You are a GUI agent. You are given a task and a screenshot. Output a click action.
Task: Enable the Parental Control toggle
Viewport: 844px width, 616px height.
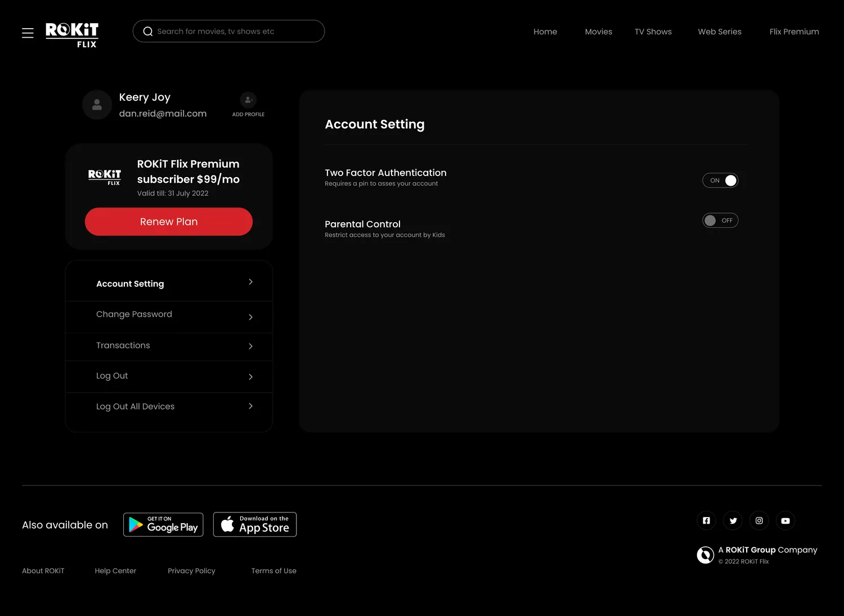pyautogui.click(x=720, y=221)
